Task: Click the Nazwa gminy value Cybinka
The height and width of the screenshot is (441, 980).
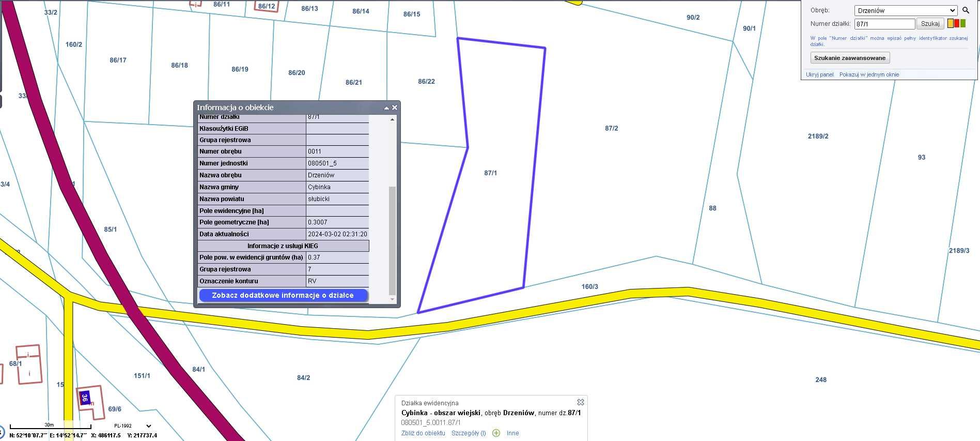Action: (x=319, y=187)
